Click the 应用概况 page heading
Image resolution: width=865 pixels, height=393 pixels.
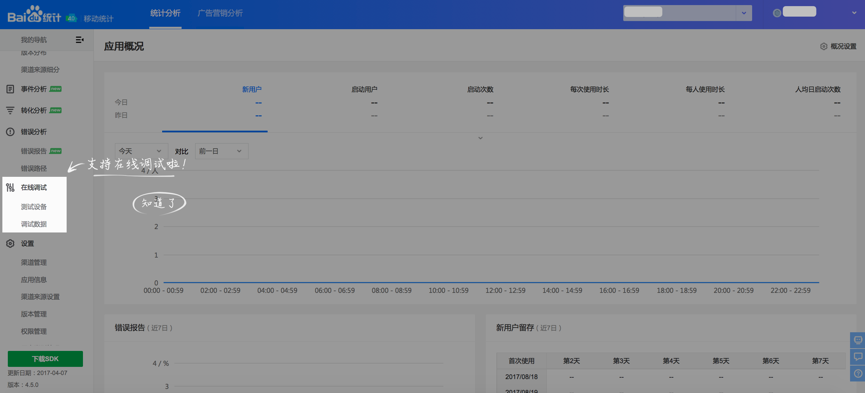click(124, 47)
